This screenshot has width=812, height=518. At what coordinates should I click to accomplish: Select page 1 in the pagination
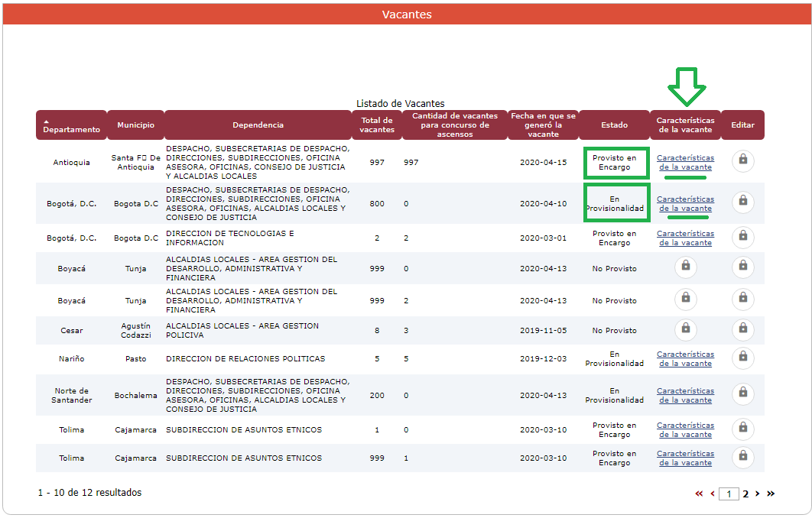point(729,494)
